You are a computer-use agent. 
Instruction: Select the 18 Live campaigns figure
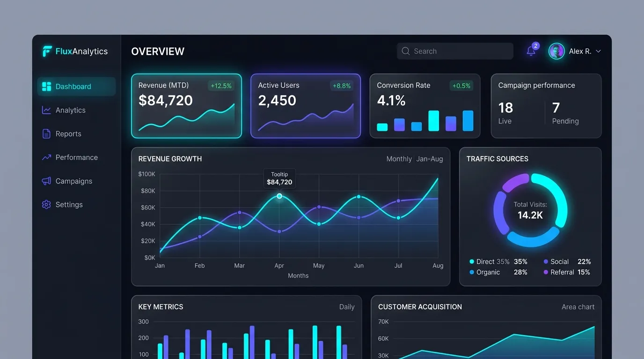tap(506, 108)
